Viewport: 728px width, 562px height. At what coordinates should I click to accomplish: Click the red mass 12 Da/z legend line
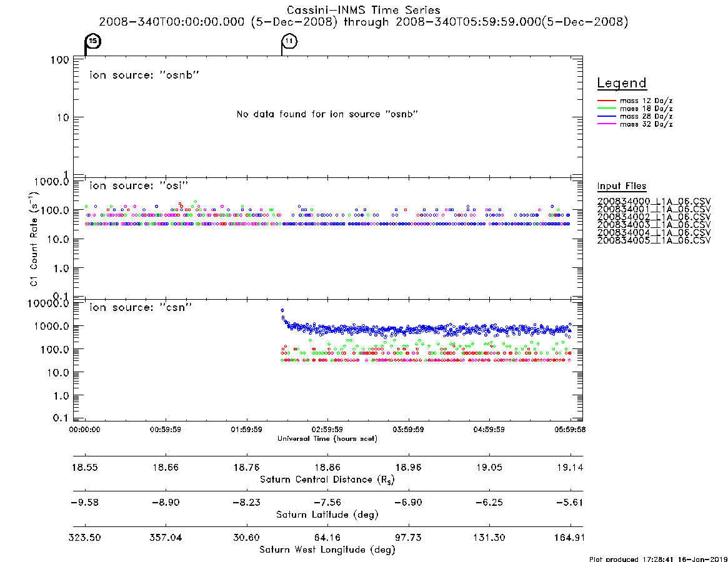pyautogui.click(x=606, y=101)
